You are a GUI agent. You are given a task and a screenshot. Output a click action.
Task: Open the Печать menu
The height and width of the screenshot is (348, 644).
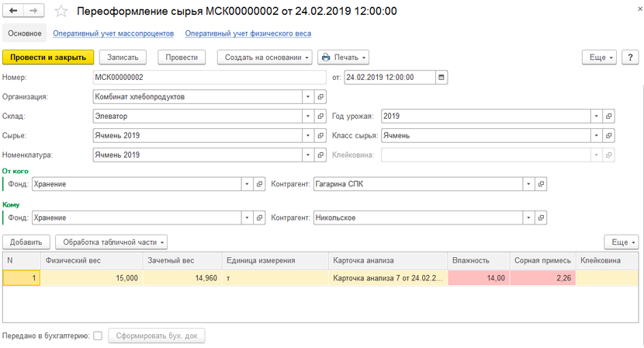344,57
